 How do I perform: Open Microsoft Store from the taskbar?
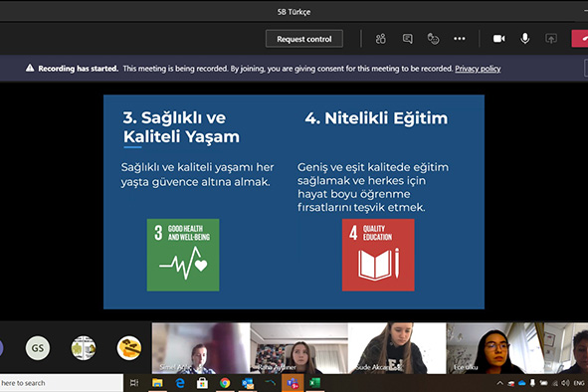pos(202,383)
